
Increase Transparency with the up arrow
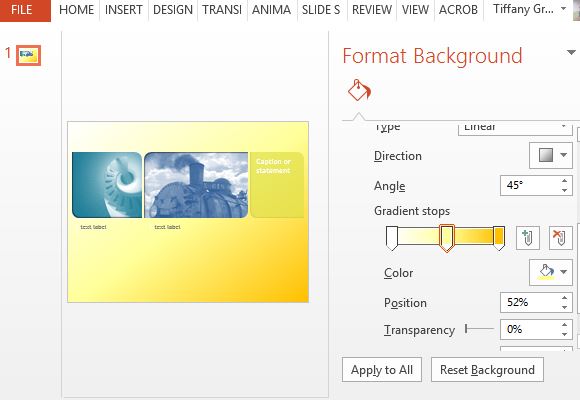tap(564, 325)
